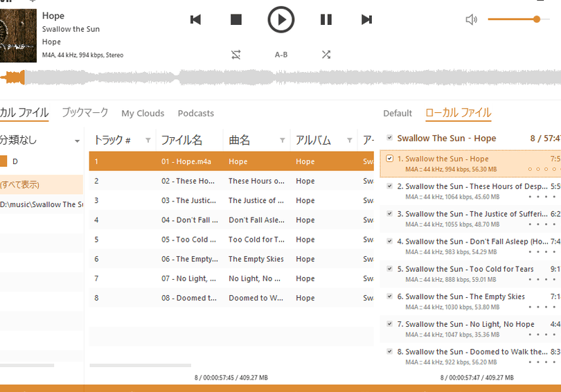
Task: Uncheck 6. The Empty Skies playlist item
Action: pos(390,296)
